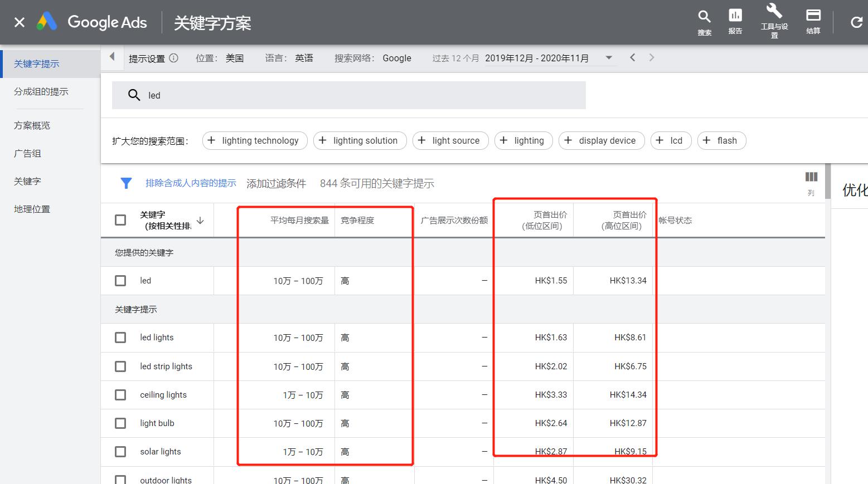Viewport: 868px width, 484px height.
Task: Switch to 分成组的提示 in sidebar
Action: click(42, 91)
